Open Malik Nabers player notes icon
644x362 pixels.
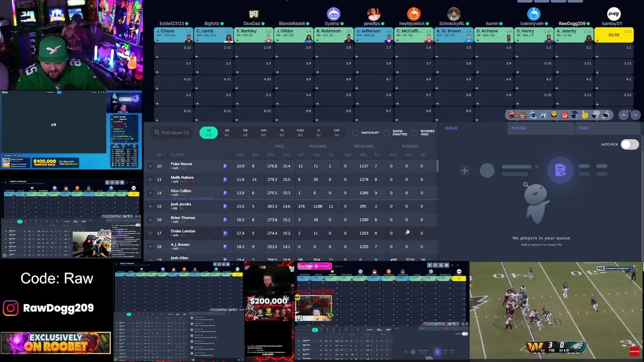pos(225,179)
